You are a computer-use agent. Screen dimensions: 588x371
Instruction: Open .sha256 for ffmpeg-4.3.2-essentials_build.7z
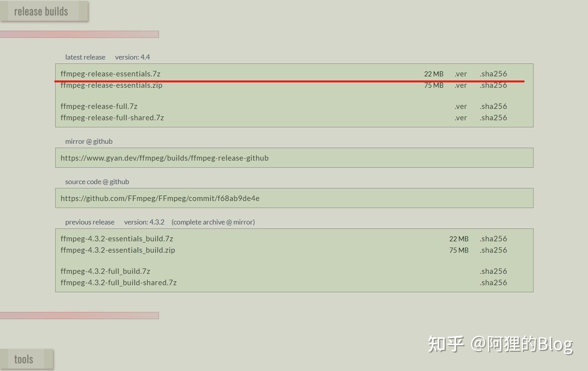(x=493, y=239)
